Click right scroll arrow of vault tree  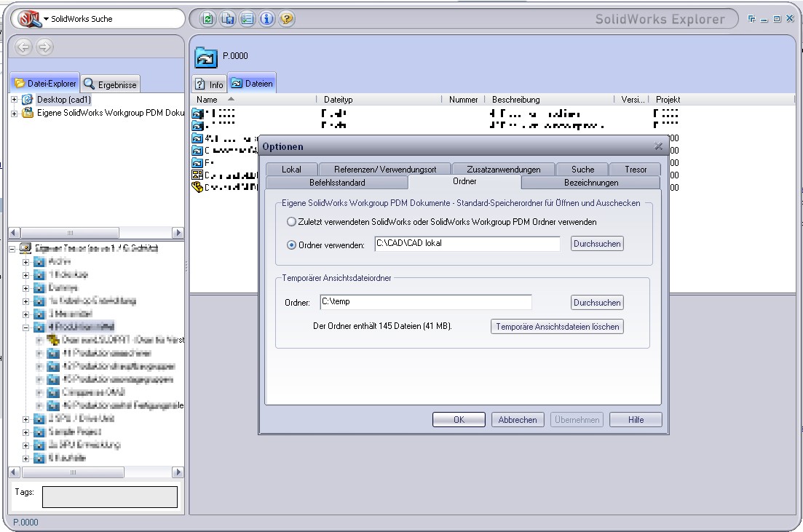click(x=178, y=472)
